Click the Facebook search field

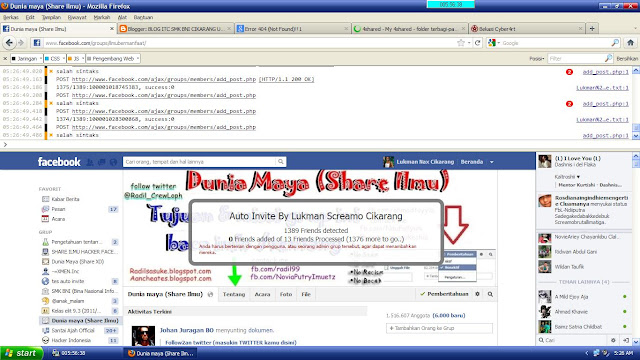click(x=200, y=162)
